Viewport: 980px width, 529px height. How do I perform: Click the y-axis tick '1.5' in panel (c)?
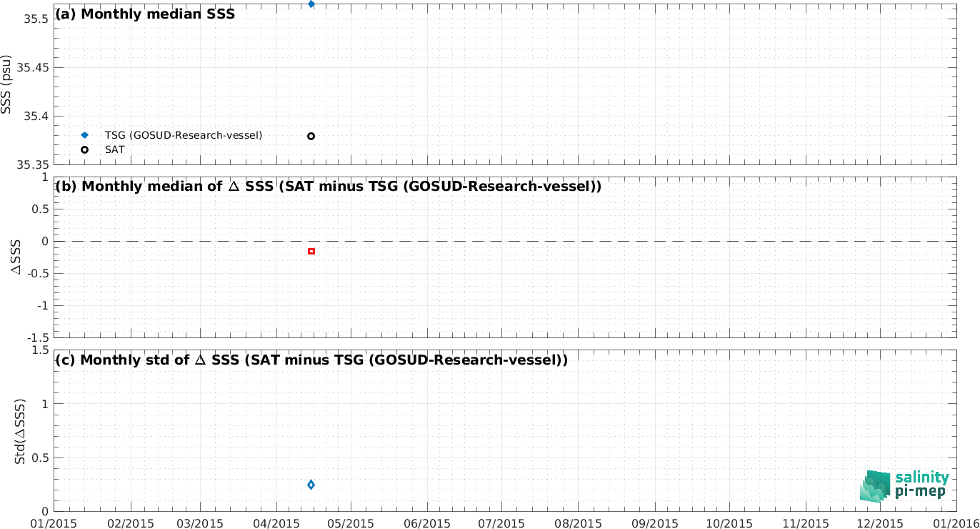point(41,350)
